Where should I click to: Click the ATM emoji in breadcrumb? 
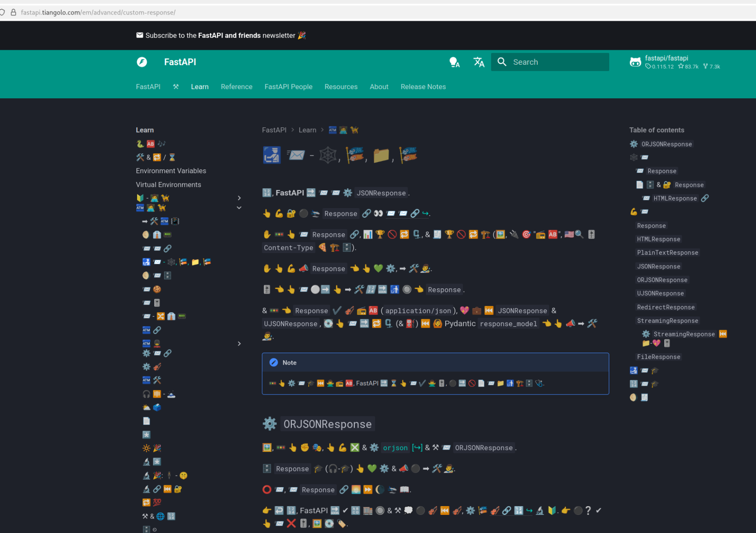pos(333,130)
